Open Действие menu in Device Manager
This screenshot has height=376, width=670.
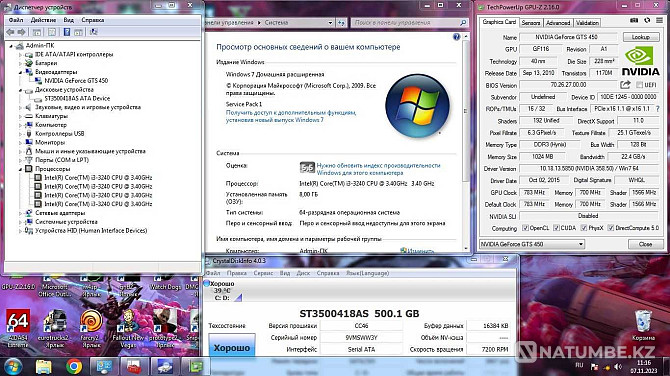43,20
